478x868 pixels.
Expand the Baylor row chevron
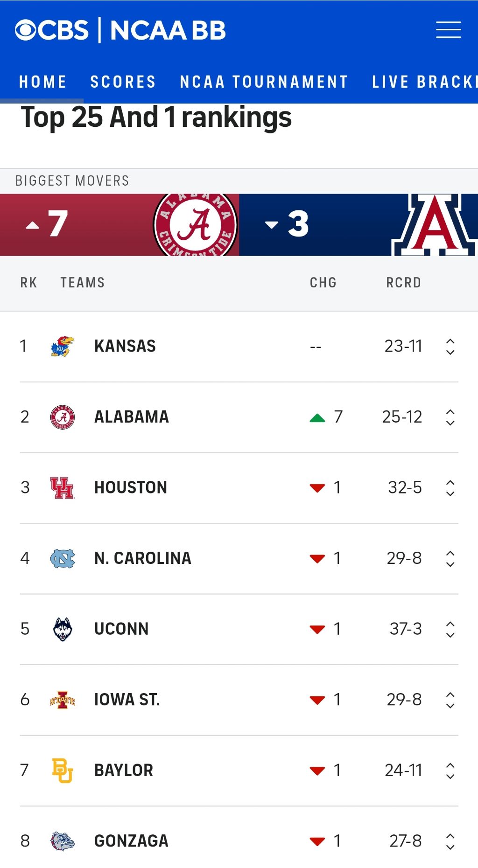pos(450,771)
